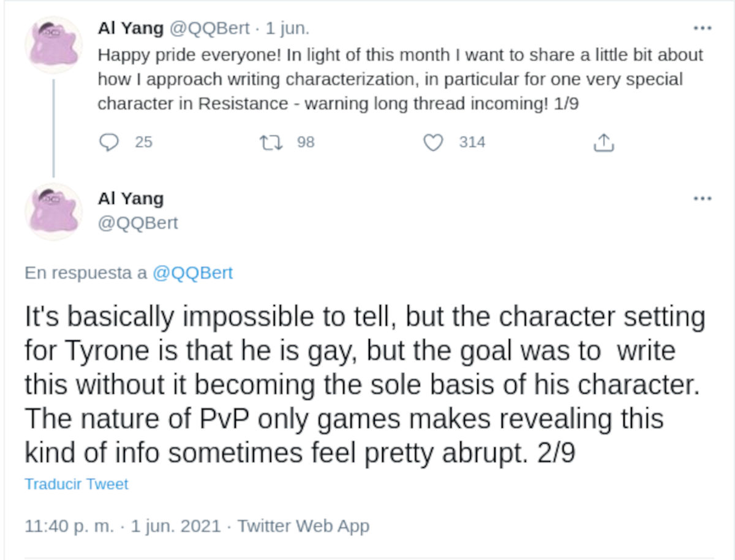Click the 98 retweets count
The width and height of the screenshot is (735, 560).
(x=306, y=143)
